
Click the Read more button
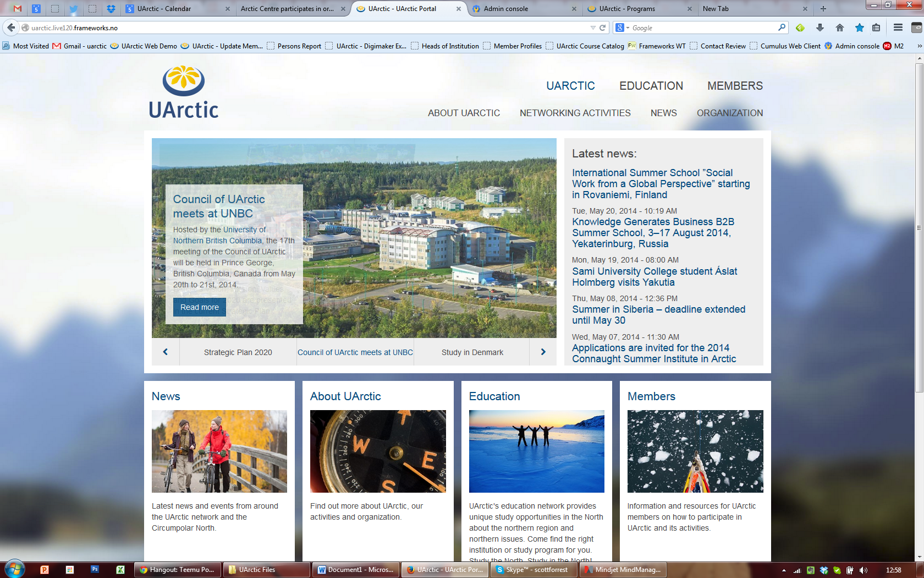point(199,307)
